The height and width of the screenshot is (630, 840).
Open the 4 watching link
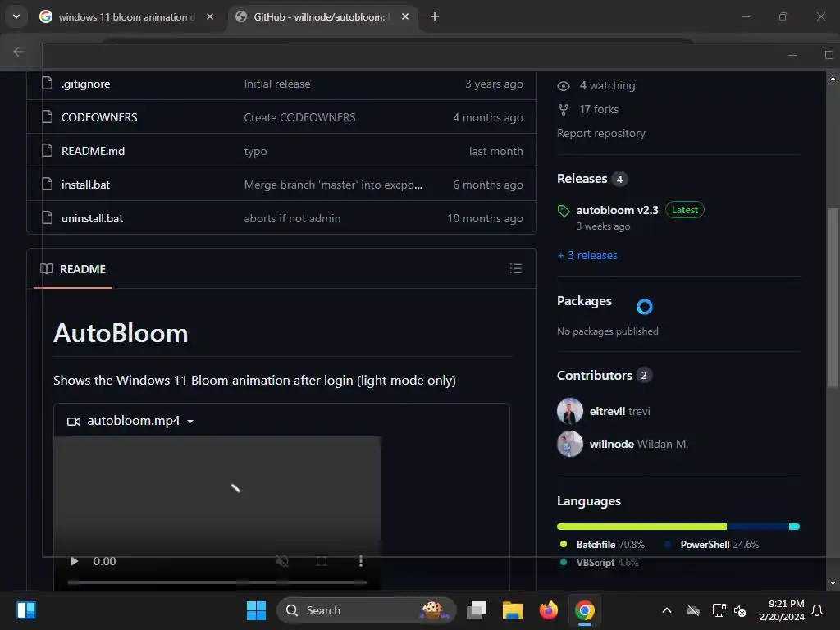607,85
